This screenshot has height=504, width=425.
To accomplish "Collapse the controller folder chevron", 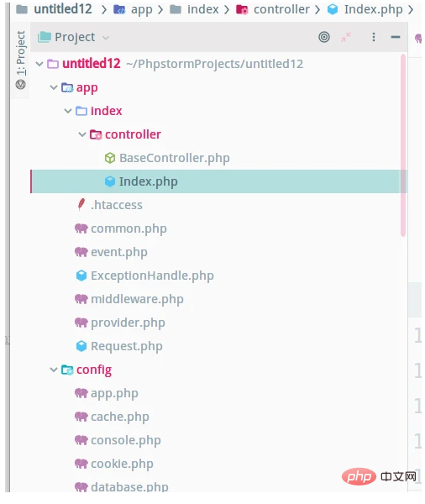I will point(82,134).
